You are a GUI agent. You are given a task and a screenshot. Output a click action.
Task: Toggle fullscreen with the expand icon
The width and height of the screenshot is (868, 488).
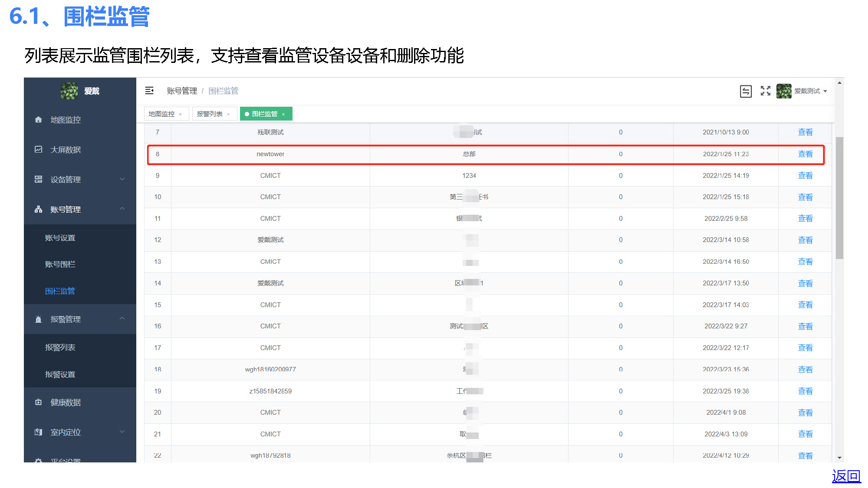(x=766, y=91)
